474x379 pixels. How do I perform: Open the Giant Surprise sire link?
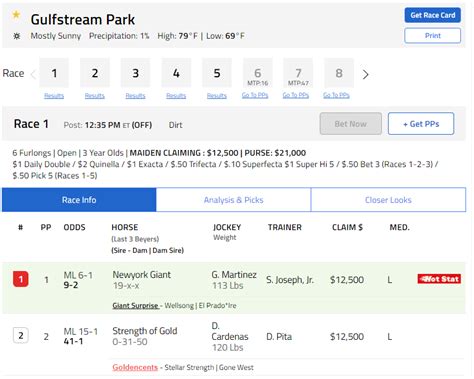click(135, 305)
